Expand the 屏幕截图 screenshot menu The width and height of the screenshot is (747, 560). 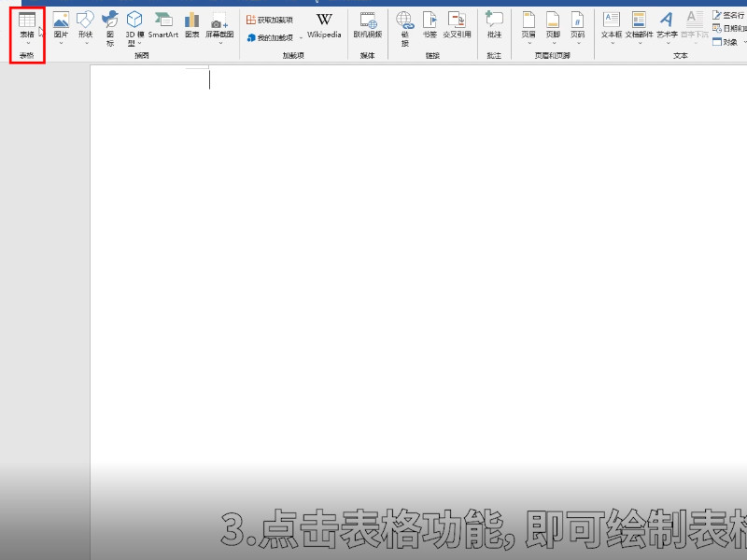[219, 29]
